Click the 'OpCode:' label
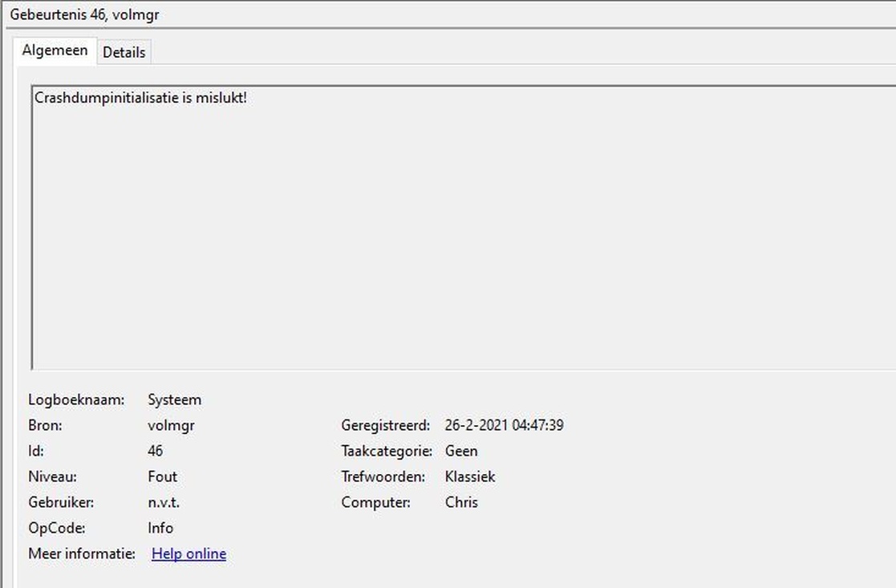This screenshot has height=588, width=896. coord(57,528)
